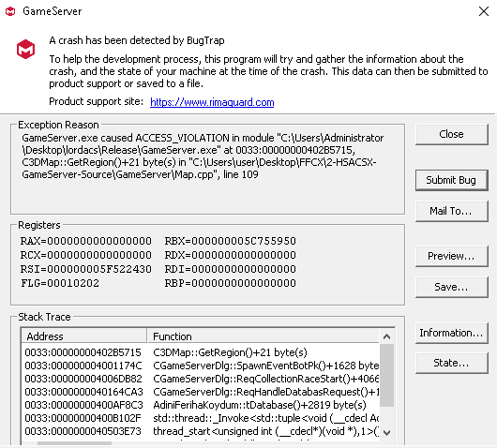This screenshot has width=497, height=448.
Task: Click the Submit Bug button
Action: coord(451,180)
